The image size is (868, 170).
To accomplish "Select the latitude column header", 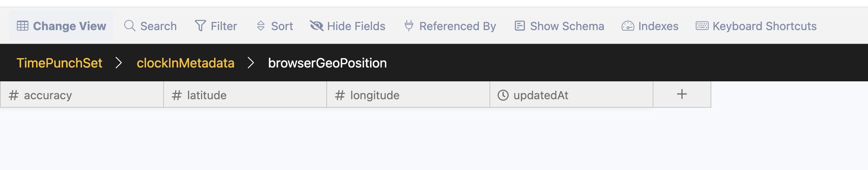I will 206,95.
